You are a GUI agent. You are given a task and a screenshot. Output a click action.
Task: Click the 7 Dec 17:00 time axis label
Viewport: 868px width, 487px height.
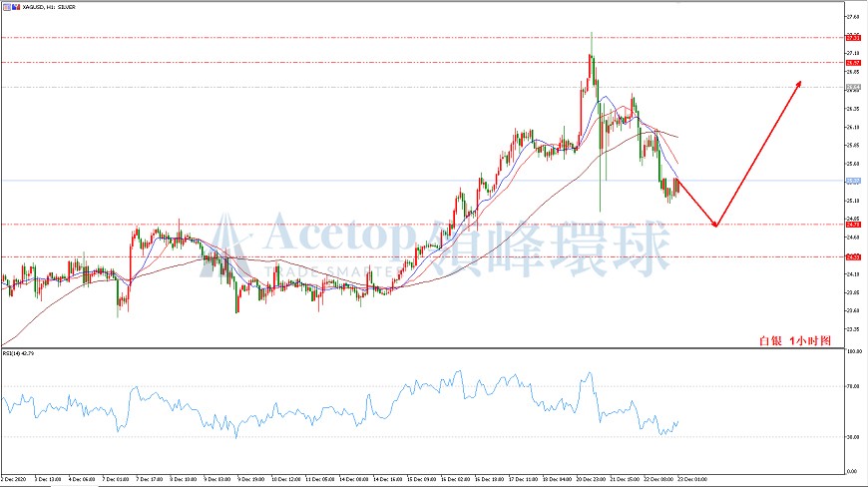coord(150,479)
